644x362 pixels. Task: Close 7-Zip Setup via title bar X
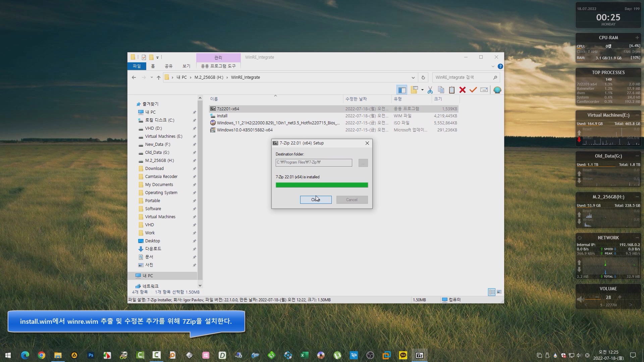pyautogui.click(x=367, y=143)
